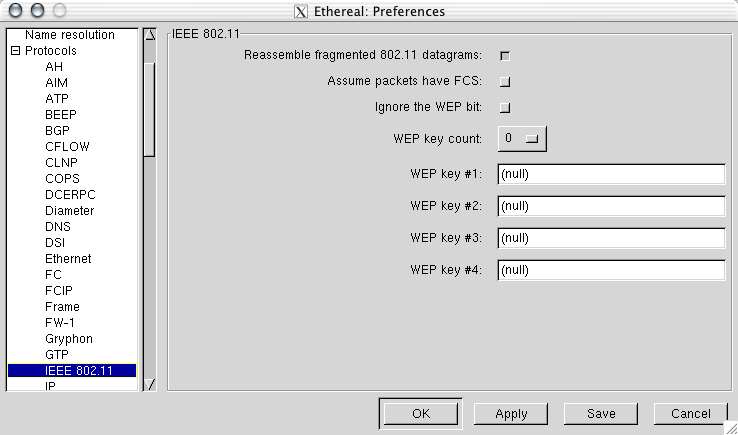Image resolution: width=738 pixels, height=435 pixels.
Task: Choose the DNS protocol entry
Action: (x=57, y=226)
